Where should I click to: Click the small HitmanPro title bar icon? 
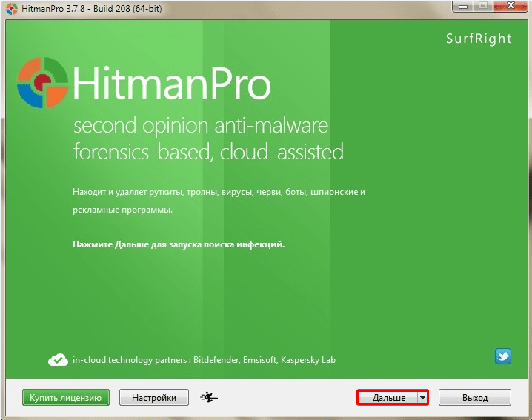[10, 7]
